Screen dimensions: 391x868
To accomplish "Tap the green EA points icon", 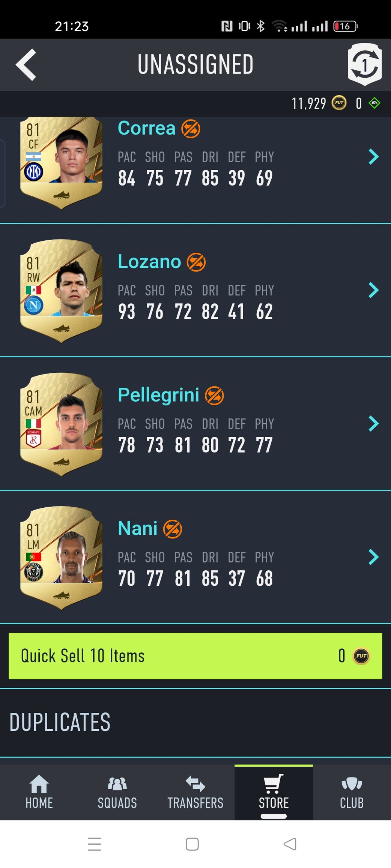I will coord(374,103).
